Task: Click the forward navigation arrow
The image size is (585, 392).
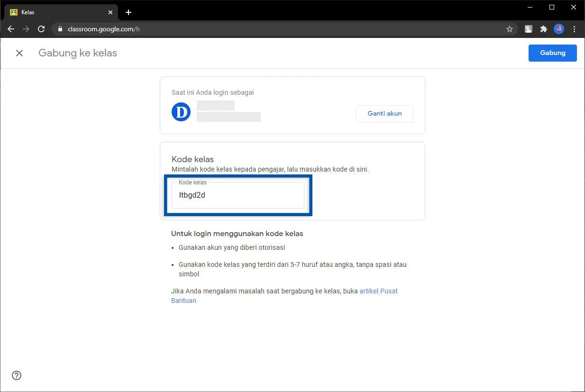Action: pyautogui.click(x=26, y=28)
